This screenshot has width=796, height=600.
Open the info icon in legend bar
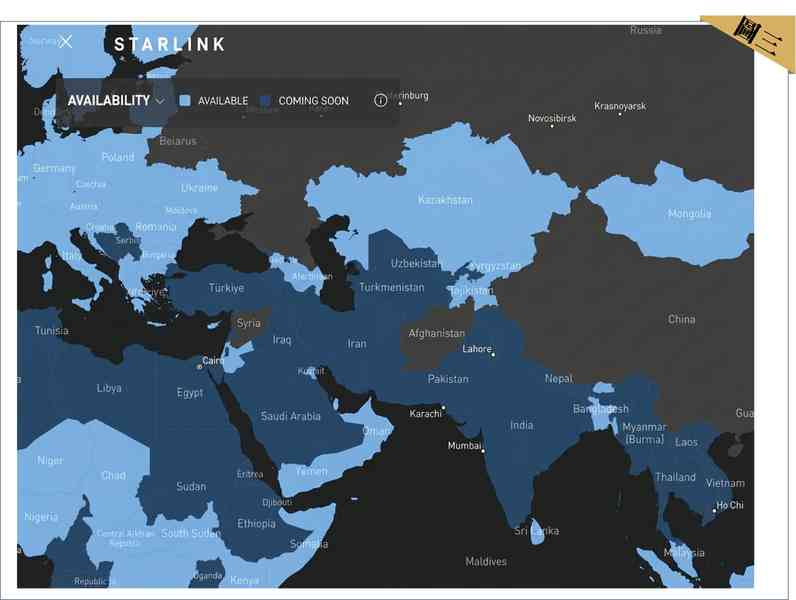point(380,101)
